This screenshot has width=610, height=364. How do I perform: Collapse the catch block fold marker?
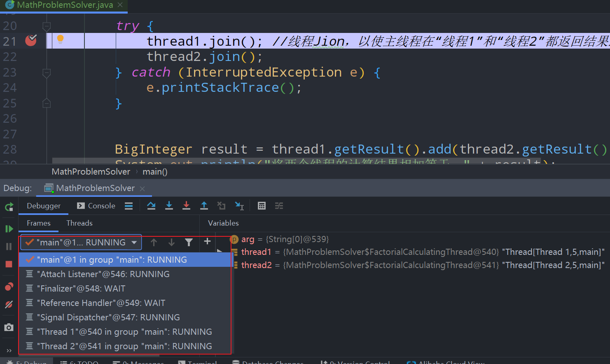click(47, 73)
